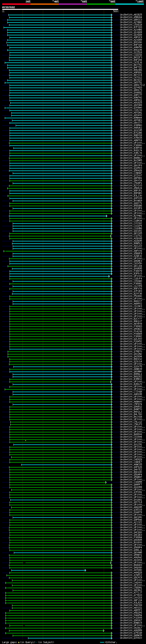Select label UniRef100_A9UDM9
The height and width of the screenshot is (644, 146).
point(131,630)
